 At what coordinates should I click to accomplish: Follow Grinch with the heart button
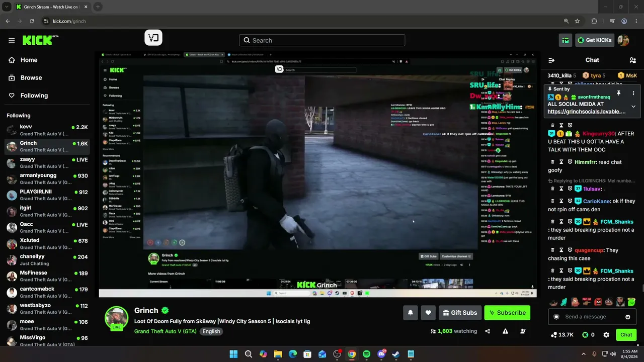(x=428, y=313)
